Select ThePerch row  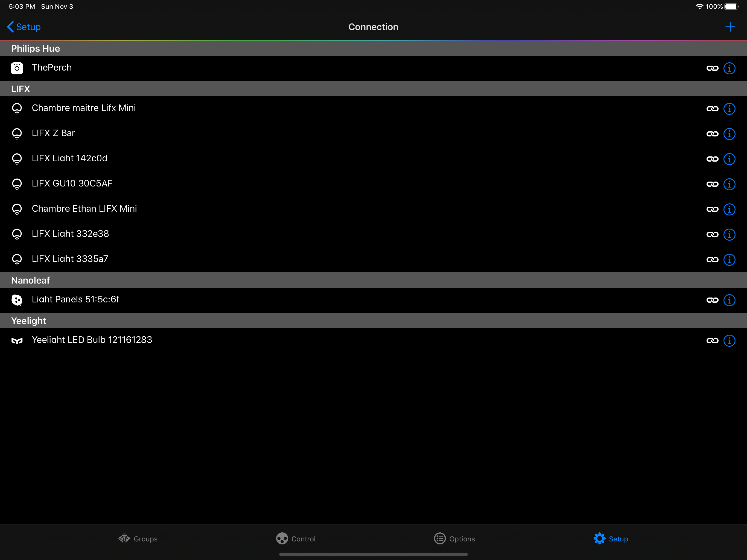point(373,68)
